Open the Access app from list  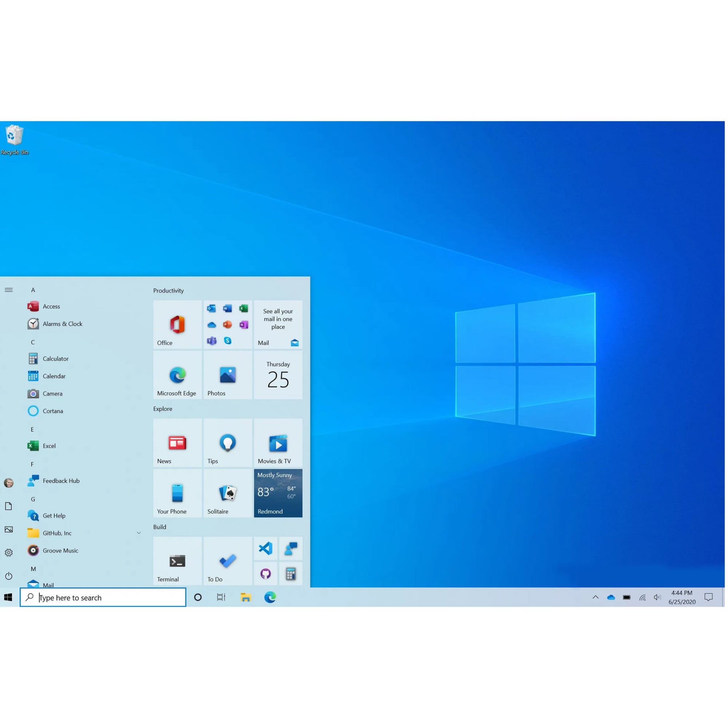(x=84, y=306)
